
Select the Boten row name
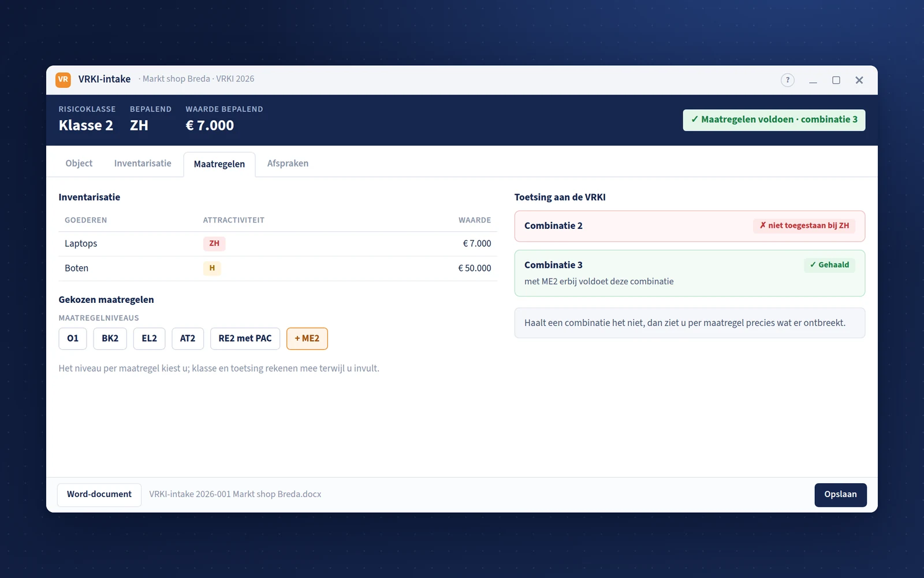point(76,268)
